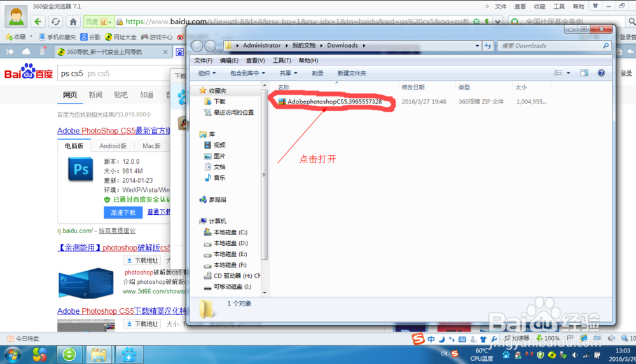Open the 【亲测能用】photoshop破解版 result link
The width and height of the screenshot is (636, 364).
point(114,248)
